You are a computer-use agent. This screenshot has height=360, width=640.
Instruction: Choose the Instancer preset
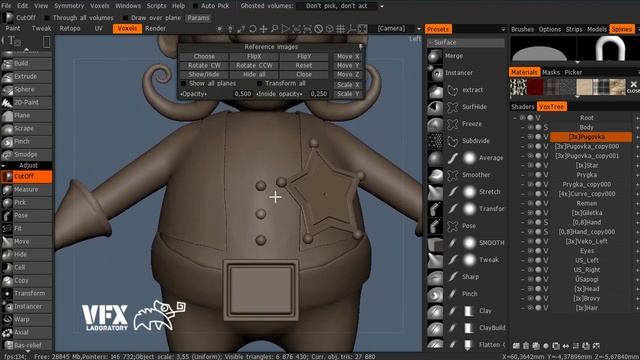click(459, 73)
